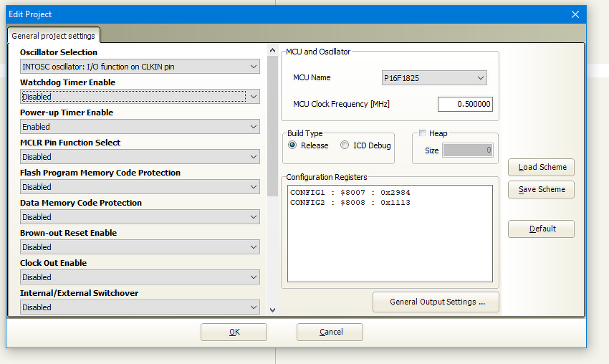Viewport: 609px width, 364px height.
Task: Click the Save Scheme button
Action: pyautogui.click(x=541, y=189)
